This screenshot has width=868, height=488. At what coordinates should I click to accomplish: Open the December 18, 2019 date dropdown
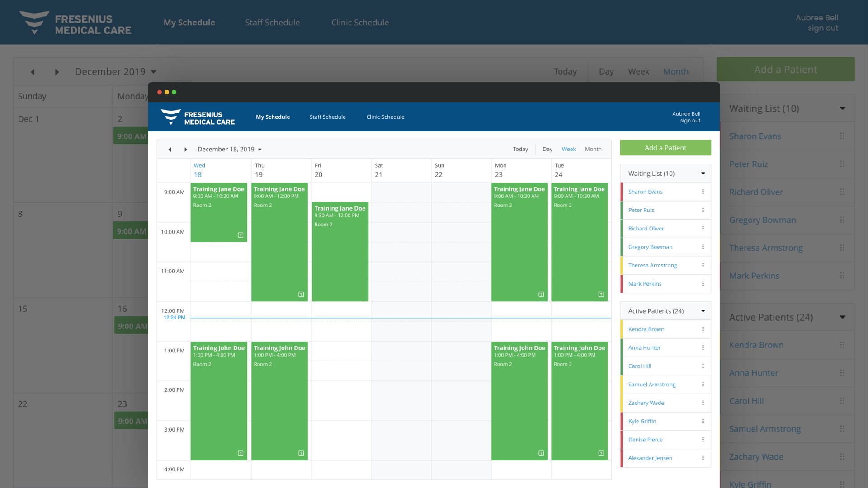click(229, 150)
